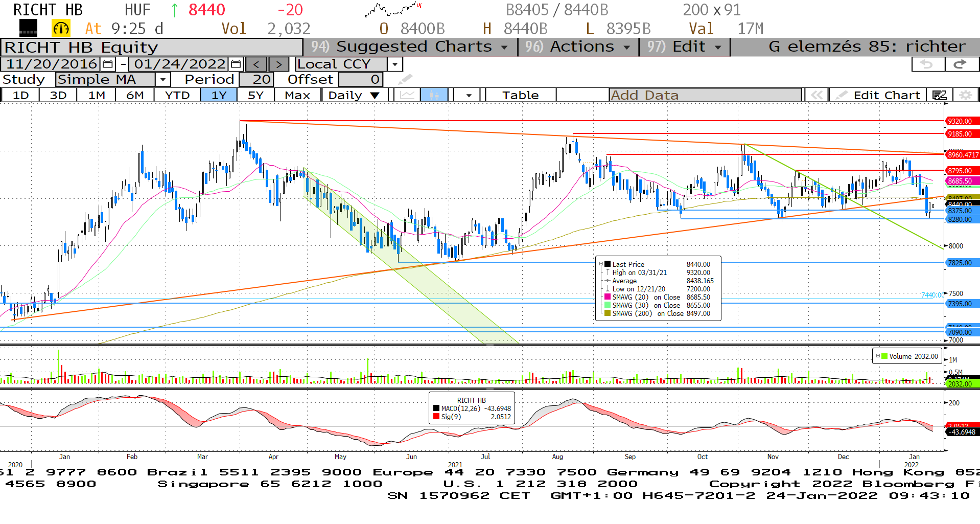Select the 1Y range tab
The width and height of the screenshot is (980, 524).
pyautogui.click(x=219, y=95)
